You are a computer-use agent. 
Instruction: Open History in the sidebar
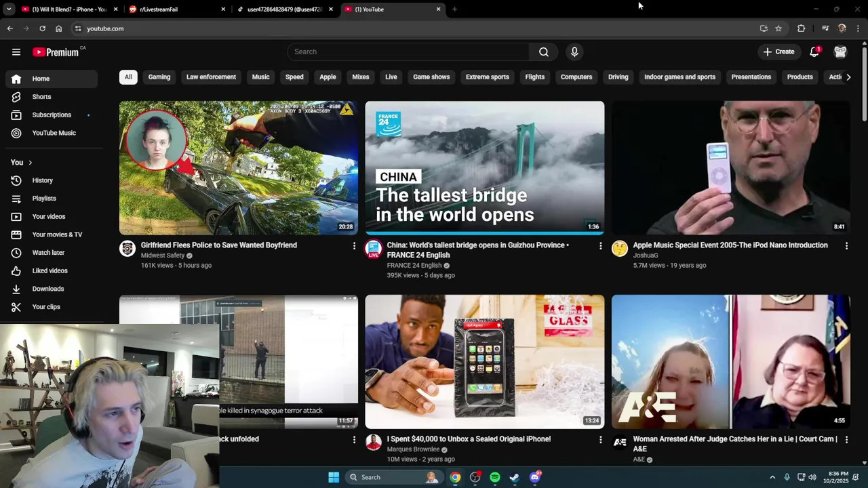click(x=52, y=180)
